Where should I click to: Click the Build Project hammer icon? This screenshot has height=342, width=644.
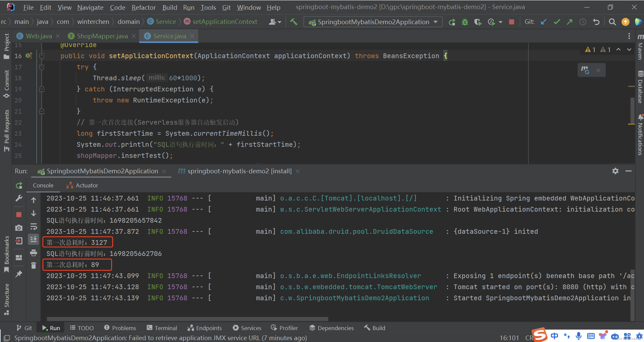[294, 22]
